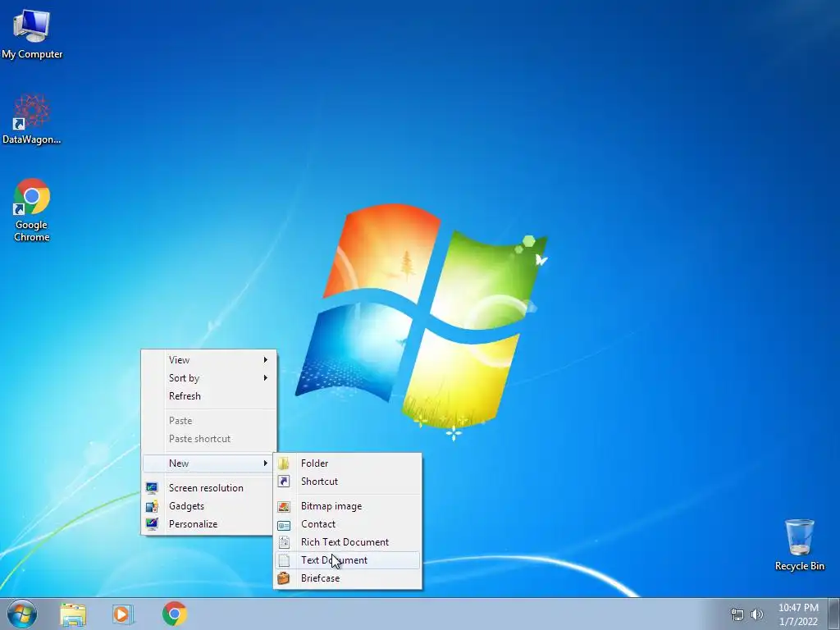Click the greyed Paste shortcut entry
Viewport: 840px width, 630px height.
209,440
